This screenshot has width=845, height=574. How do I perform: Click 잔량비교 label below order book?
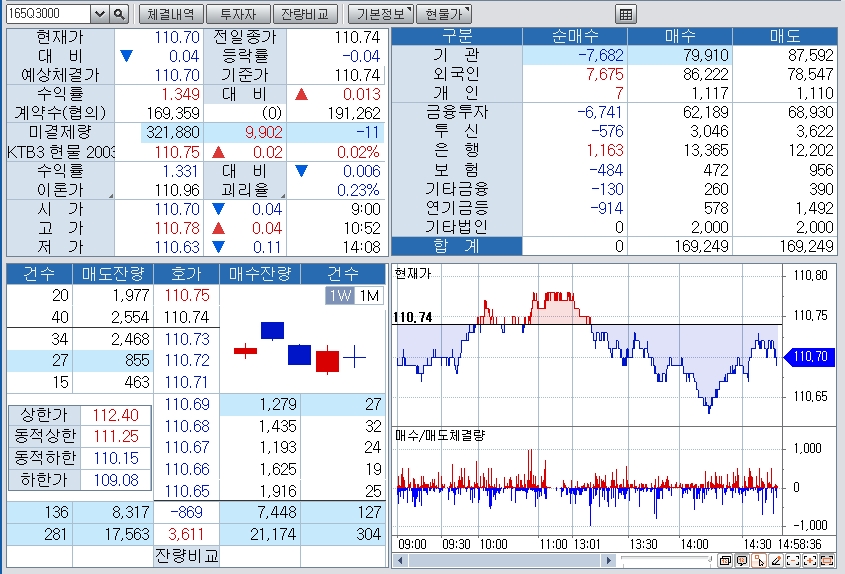[186, 556]
